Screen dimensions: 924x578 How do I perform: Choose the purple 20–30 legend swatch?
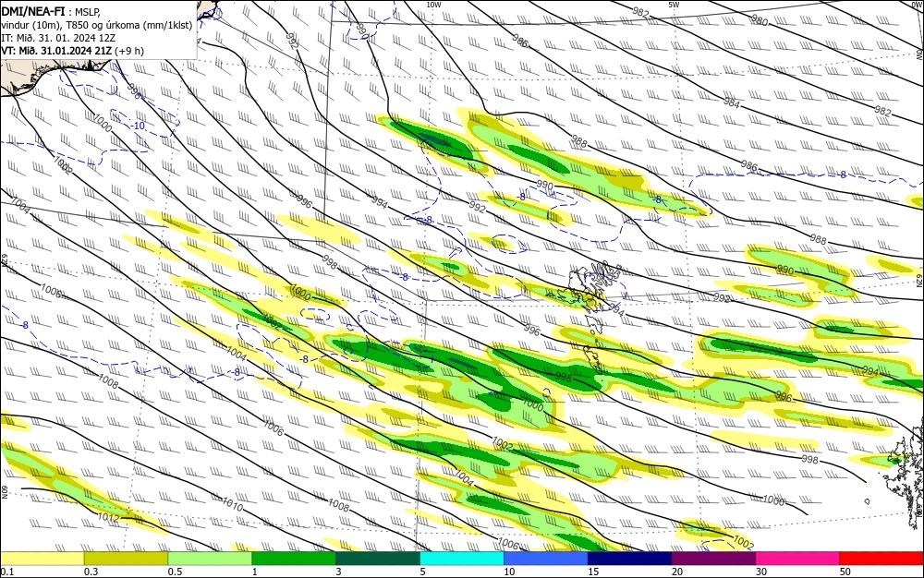(x=713, y=558)
